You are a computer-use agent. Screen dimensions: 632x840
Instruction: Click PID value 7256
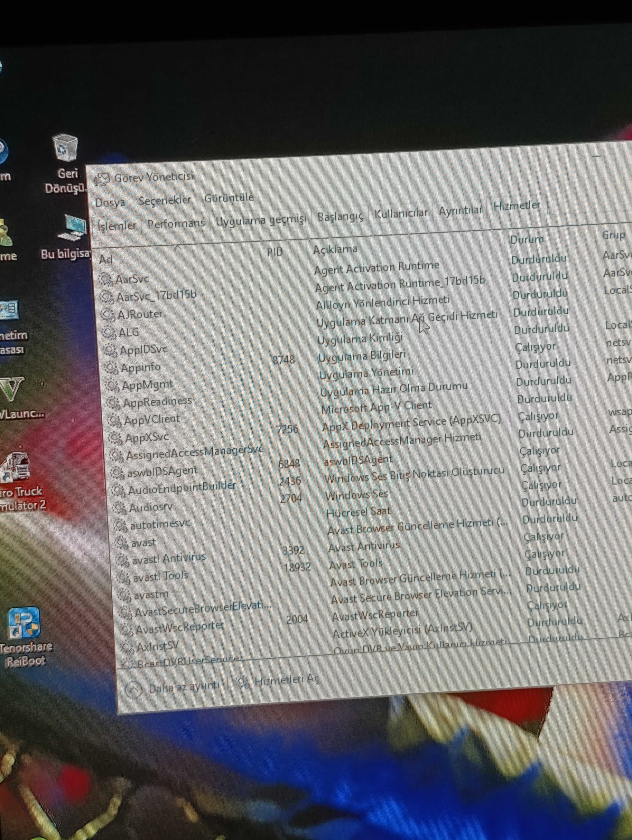(x=287, y=429)
